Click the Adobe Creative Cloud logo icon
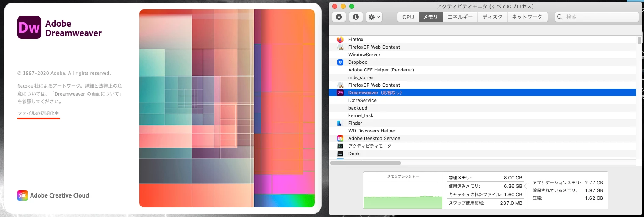Viewport: 644px width, 217px height. click(x=22, y=195)
